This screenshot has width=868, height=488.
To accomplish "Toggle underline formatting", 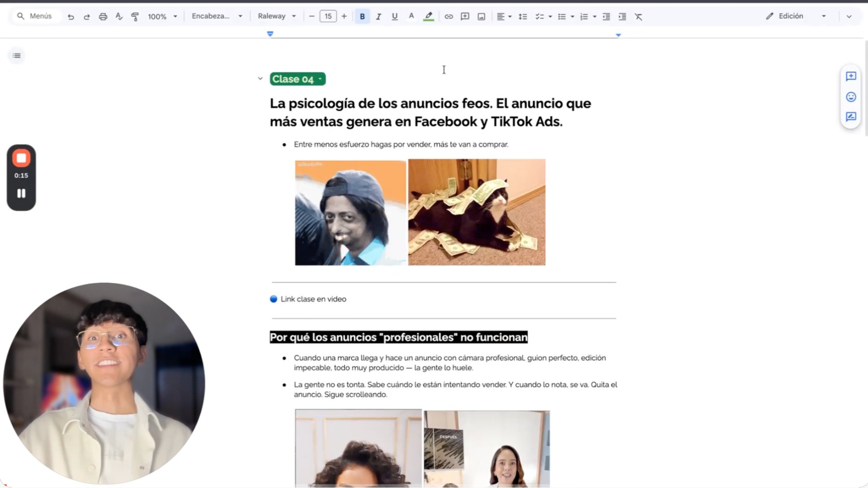I will click(395, 17).
